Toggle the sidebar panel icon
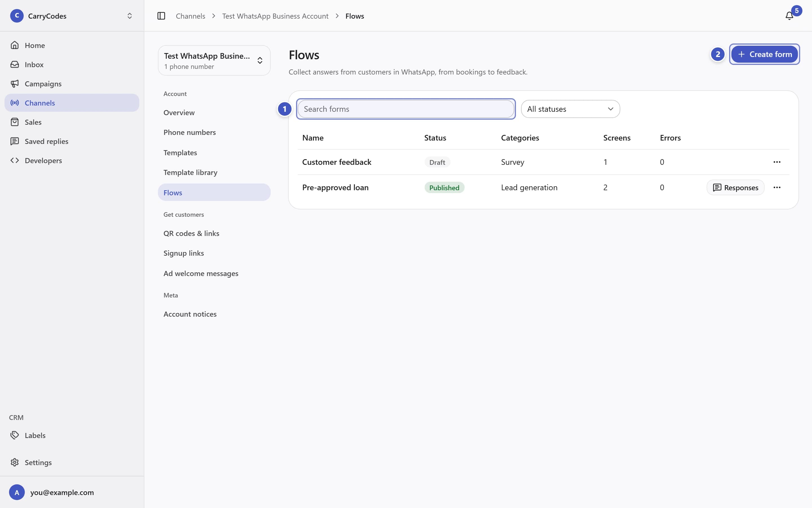The image size is (812, 508). (161, 16)
